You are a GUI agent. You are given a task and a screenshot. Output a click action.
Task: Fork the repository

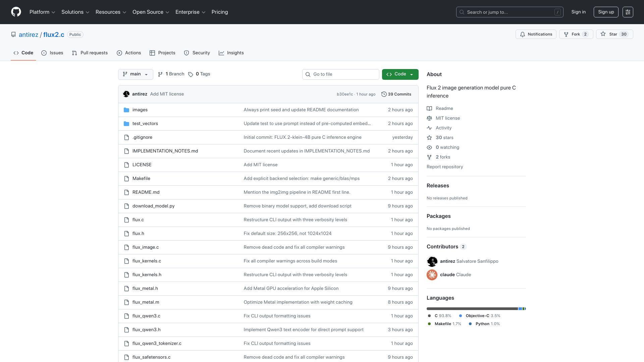click(x=576, y=34)
